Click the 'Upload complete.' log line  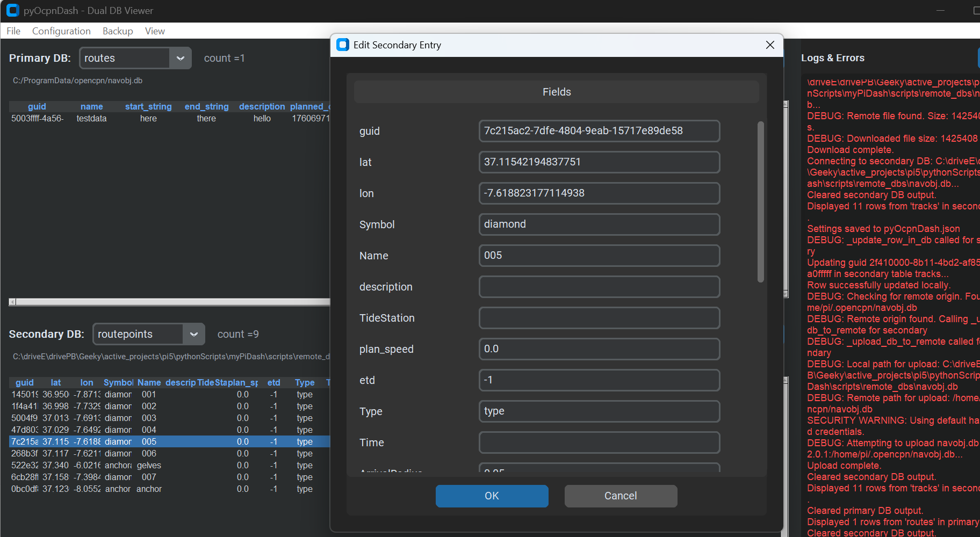pyautogui.click(x=844, y=466)
